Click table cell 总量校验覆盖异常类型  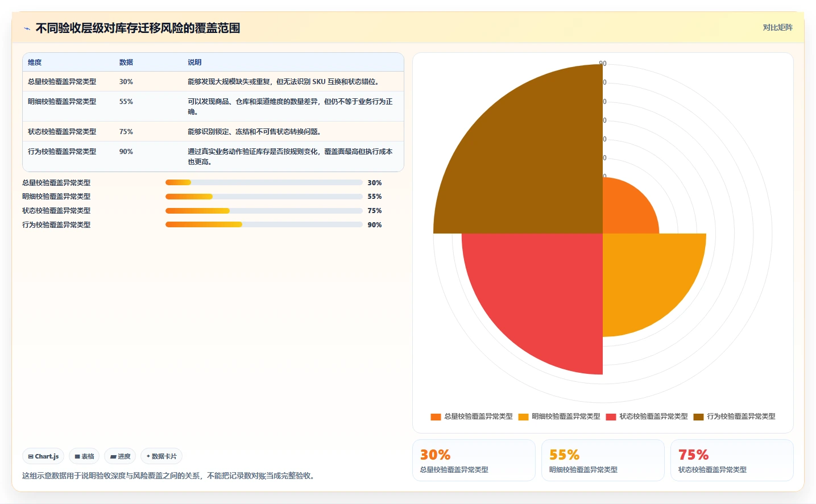click(x=62, y=82)
